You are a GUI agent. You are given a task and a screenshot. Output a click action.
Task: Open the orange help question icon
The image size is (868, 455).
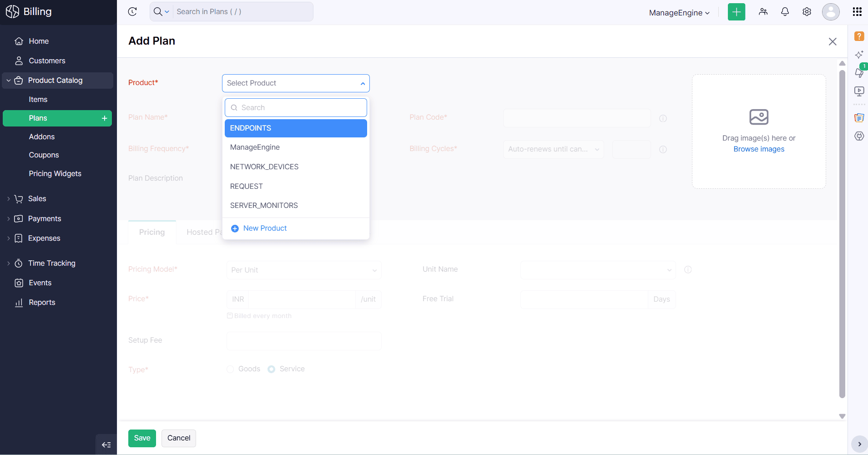click(x=859, y=36)
